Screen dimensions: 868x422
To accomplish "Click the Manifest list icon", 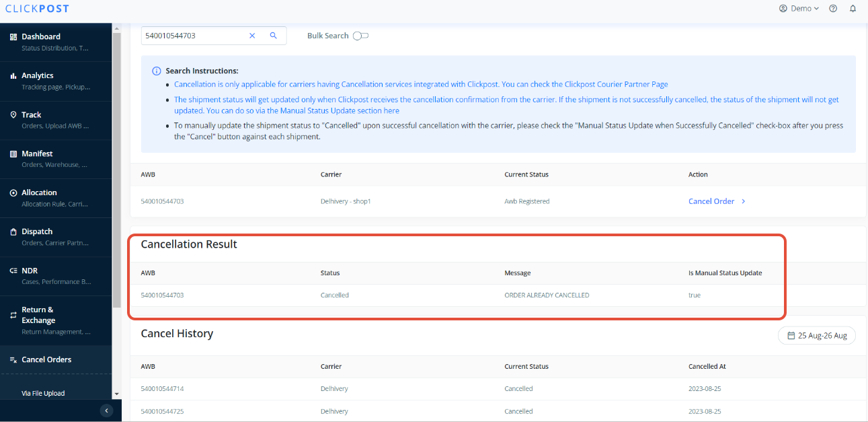I will pyautogui.click(x=13, y=154).
